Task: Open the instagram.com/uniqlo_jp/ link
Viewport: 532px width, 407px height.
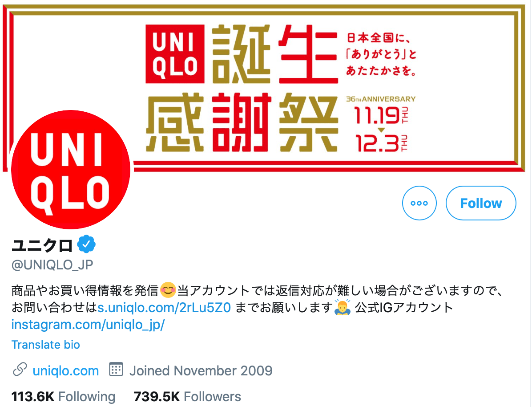Action: click(88, 325)
